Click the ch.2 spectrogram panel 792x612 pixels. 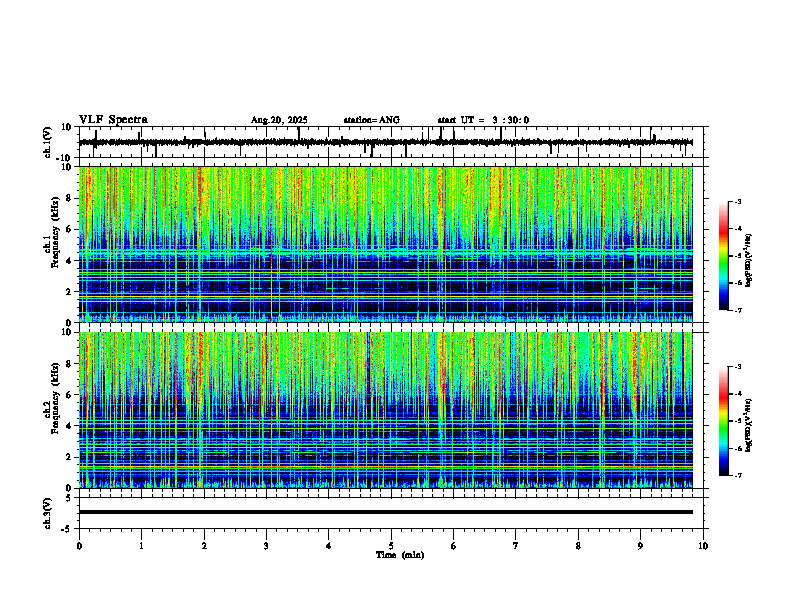385,410
